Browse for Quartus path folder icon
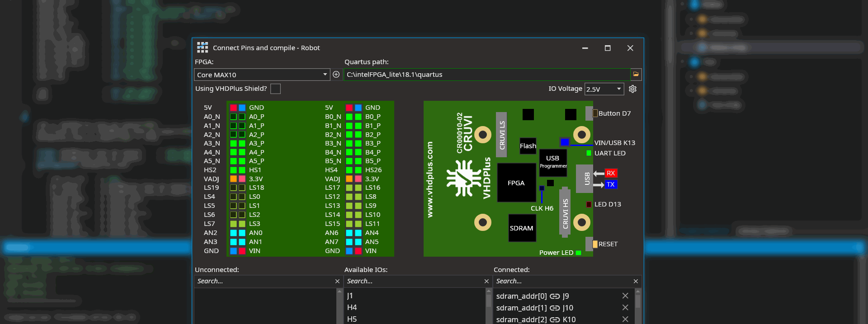Viewport: 868px width, 324px height. (x=636, y=74)
